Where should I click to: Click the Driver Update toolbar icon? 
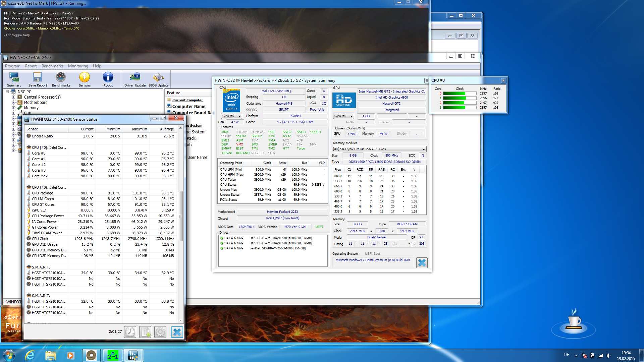pyautogui.click(x=135, y=79)
